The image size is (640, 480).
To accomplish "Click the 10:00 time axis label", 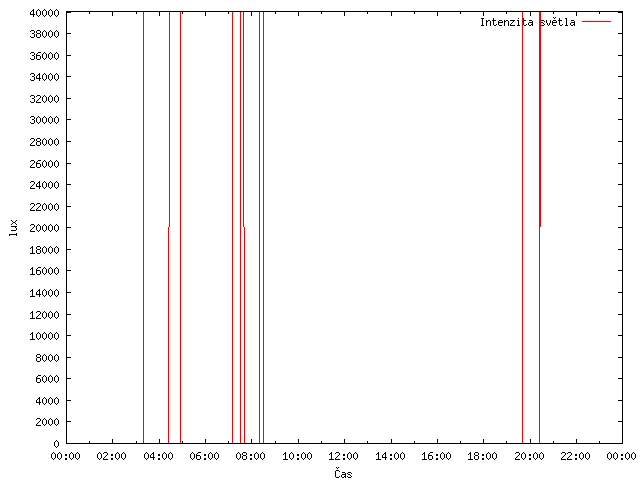I will click(x=297, y=456).
